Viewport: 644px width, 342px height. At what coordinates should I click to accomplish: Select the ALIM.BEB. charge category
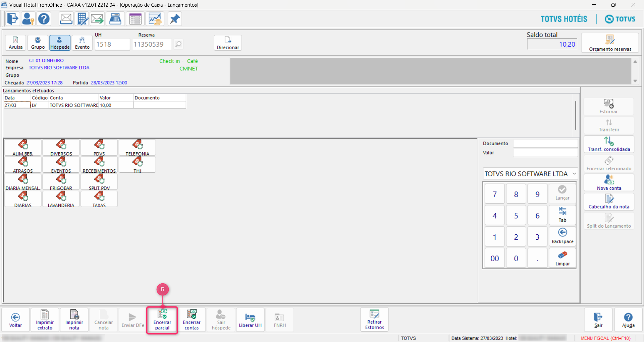click(x=23, y=148)
